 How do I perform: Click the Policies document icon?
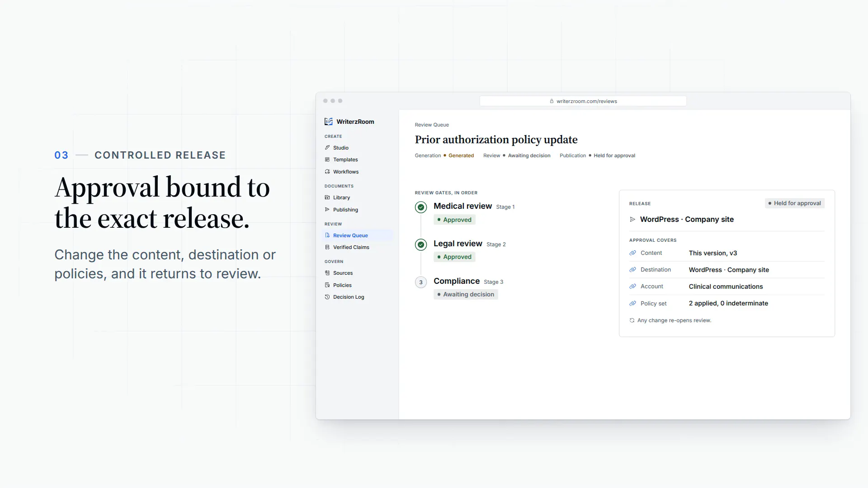pyautogui.click(x=327, y=285)
